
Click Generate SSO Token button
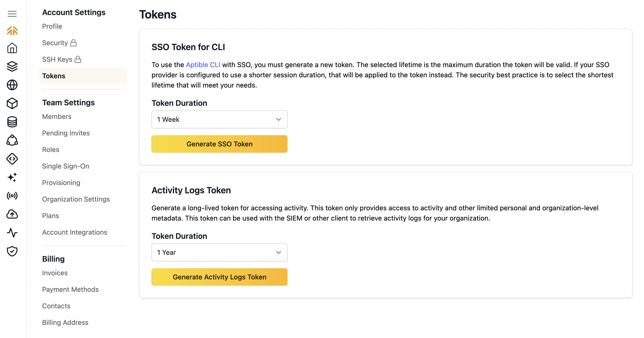(x=220, y=144)
